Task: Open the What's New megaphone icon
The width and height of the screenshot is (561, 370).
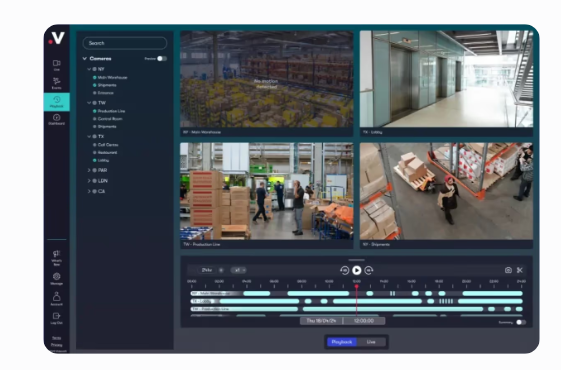Action: click(57, 257)
